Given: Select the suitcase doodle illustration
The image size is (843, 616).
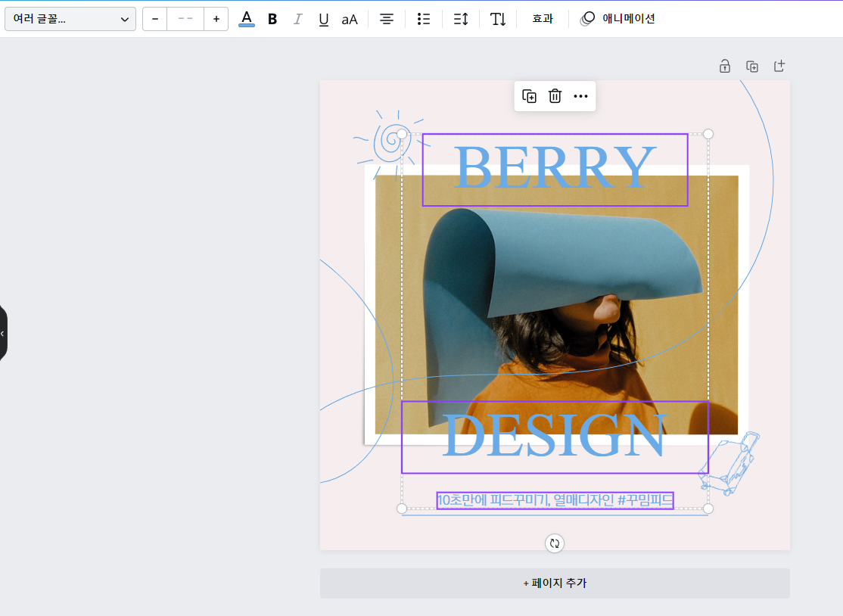Looking at the screenshot, I should click(729, 463).
